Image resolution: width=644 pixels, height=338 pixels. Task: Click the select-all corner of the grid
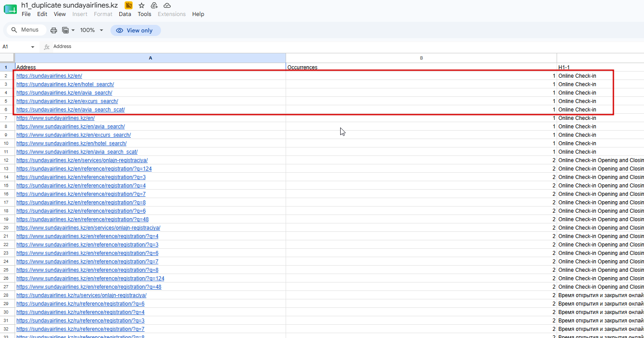[x=7, y=58]
